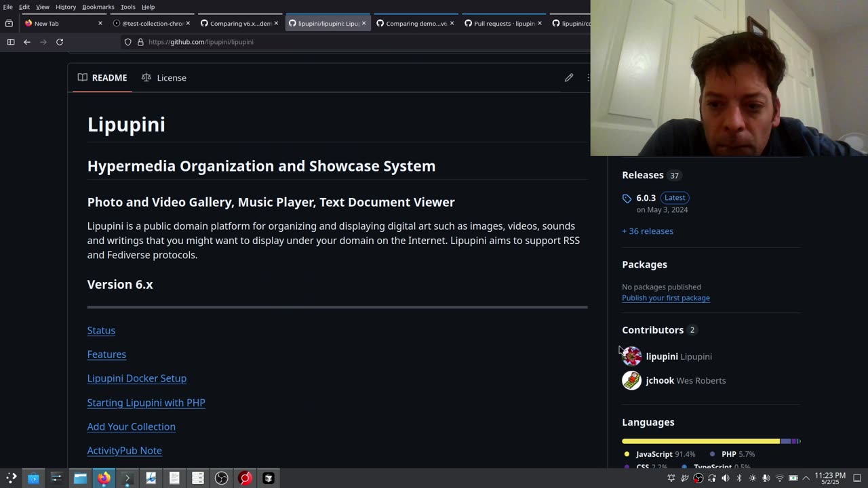Click the microphone tray icon
Viewport: 868px width, 488px height.
pos(766,478)
